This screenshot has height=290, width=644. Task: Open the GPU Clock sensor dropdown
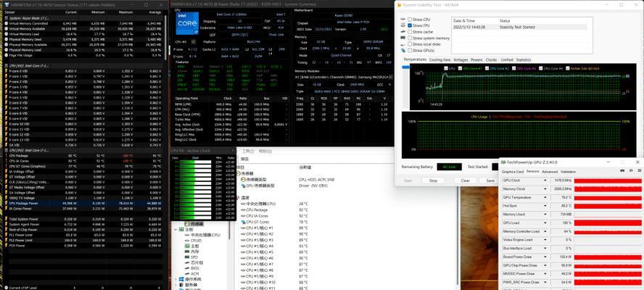(545, 181)
